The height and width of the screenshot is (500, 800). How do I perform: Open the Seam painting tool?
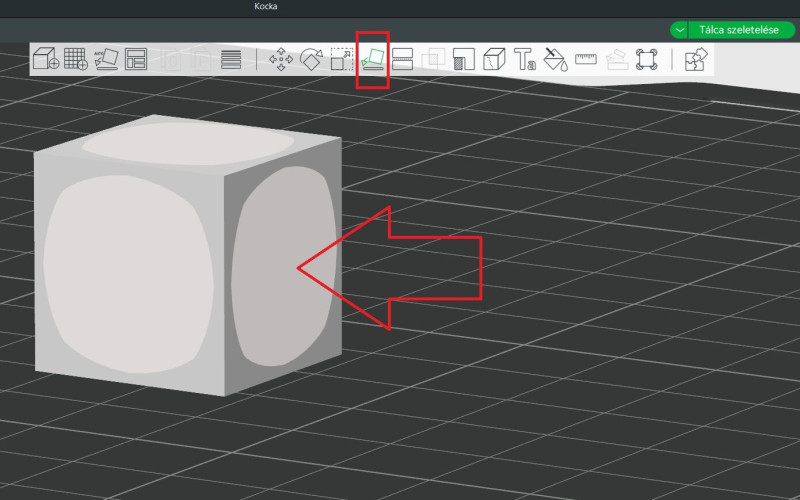coord(494,59)
